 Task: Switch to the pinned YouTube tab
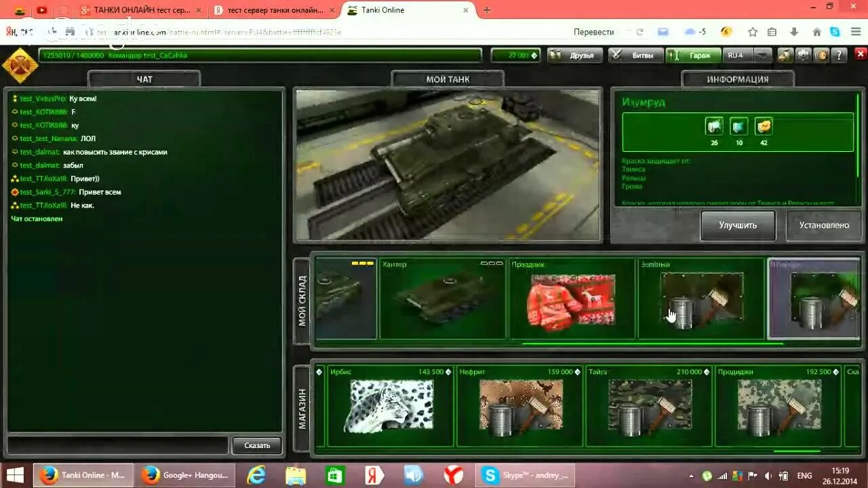point(41,10)
